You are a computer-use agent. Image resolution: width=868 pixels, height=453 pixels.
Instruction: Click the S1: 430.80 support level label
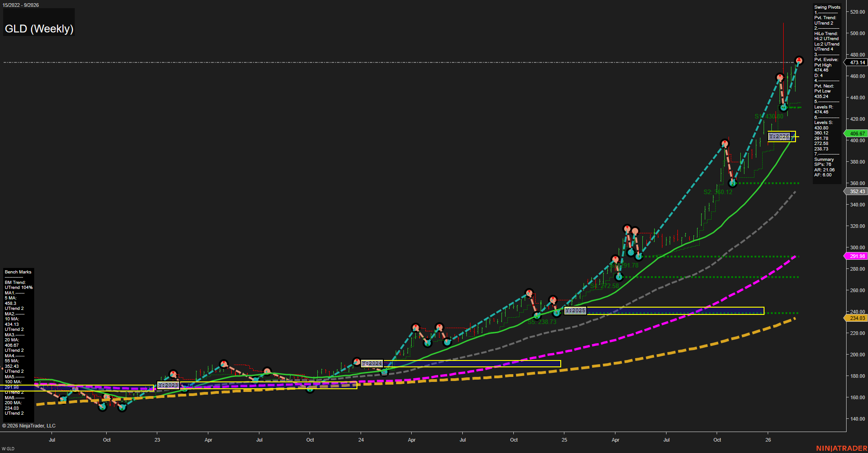[769, 116]
